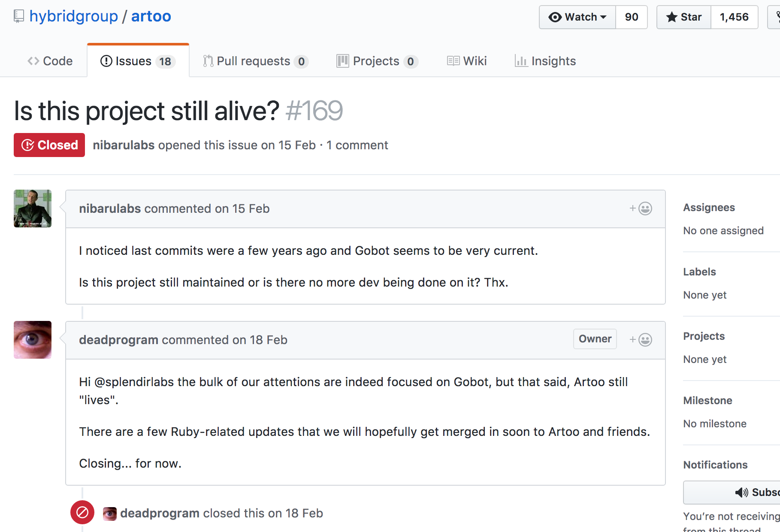
Task: Click the Star icon
Action: [x=671, y=17]
